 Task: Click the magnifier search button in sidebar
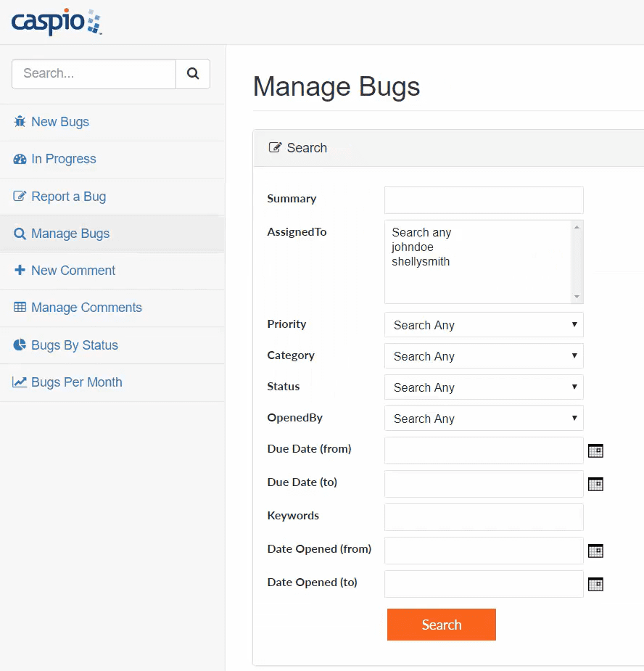193,74
